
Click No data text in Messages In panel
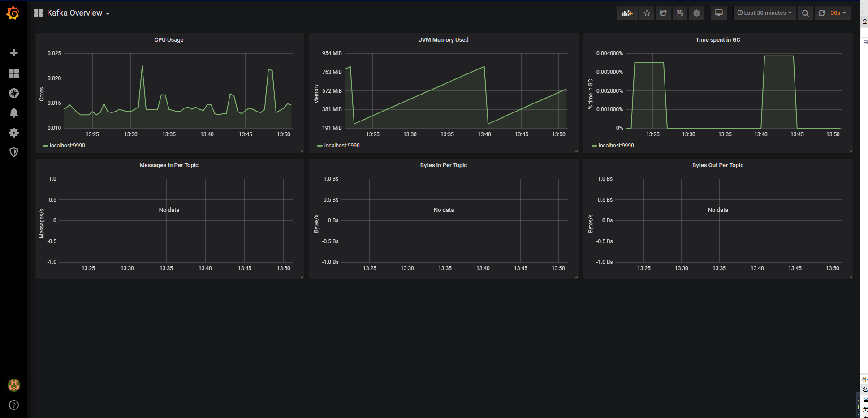tap(169, 210)
